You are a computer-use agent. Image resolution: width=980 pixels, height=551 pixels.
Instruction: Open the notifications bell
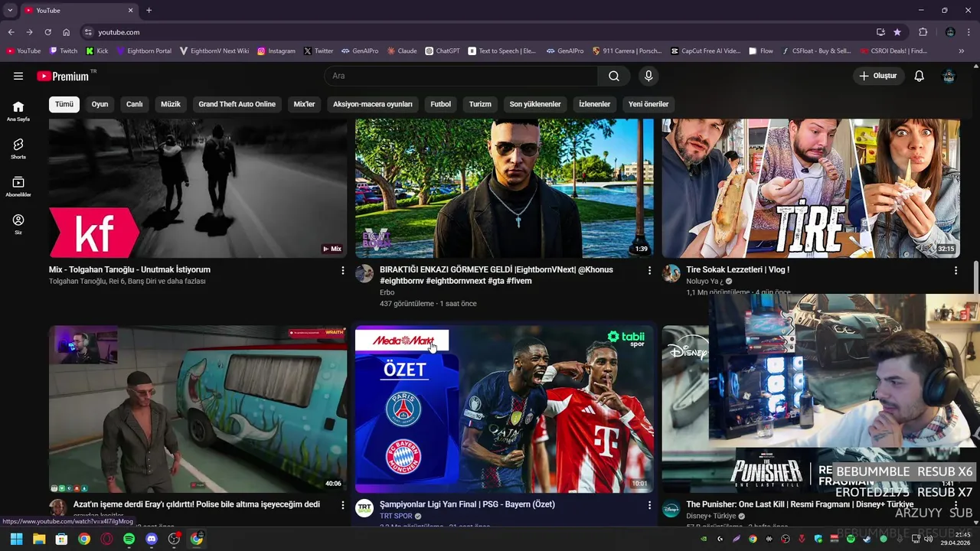pyautogui.click(x=920, y=76)
